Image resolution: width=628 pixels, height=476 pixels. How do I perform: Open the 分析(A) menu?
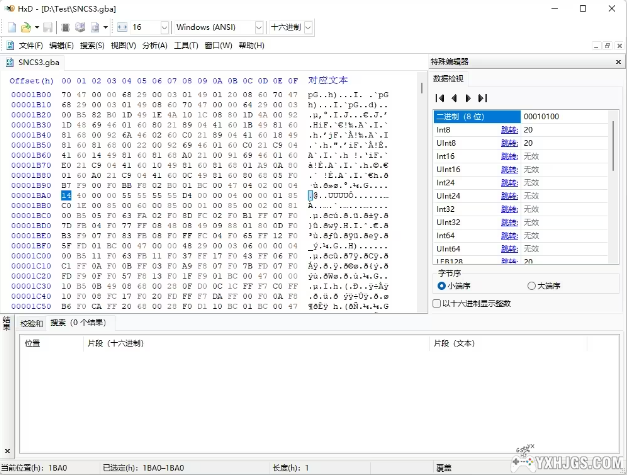click(155, 46)
